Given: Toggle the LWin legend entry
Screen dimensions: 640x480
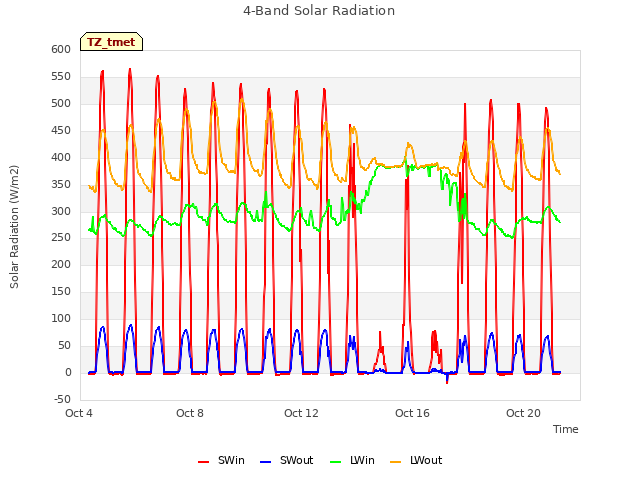Looking at the screenshot, I should tap(352, 460).
